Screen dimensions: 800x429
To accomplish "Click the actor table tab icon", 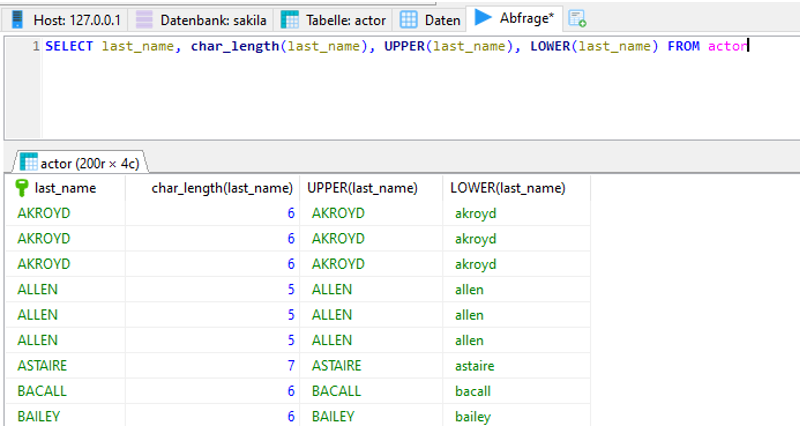I will (290, 19).
